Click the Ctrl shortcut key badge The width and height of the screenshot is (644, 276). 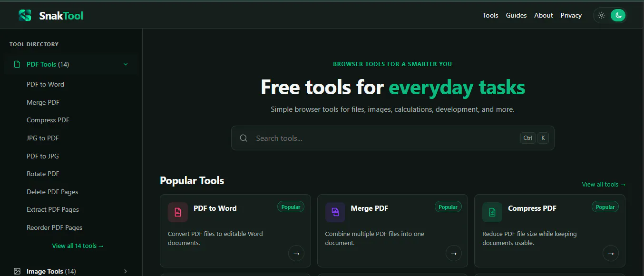[x=527, y=138]
